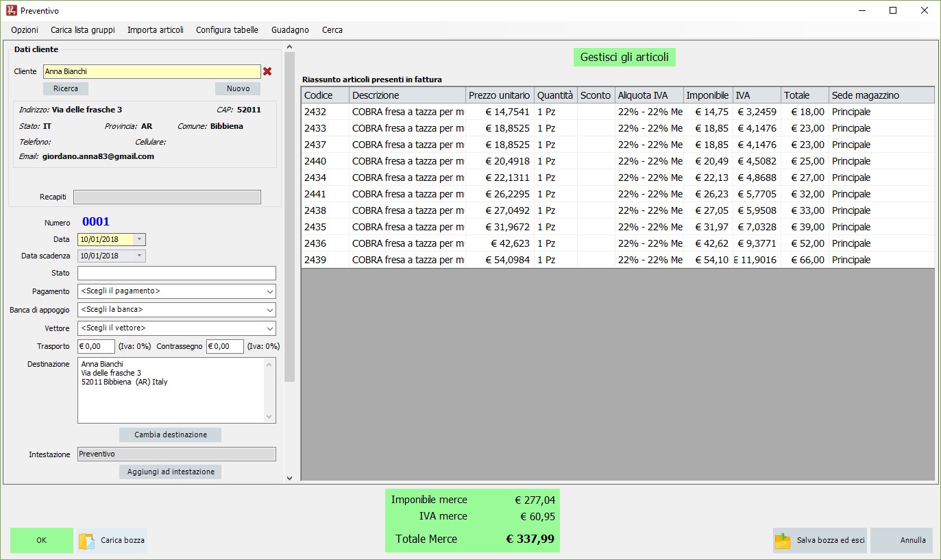The width and height of the screenshot is (941, 560).
Task: Clear client with red X icon
Action: pos(267,71)
